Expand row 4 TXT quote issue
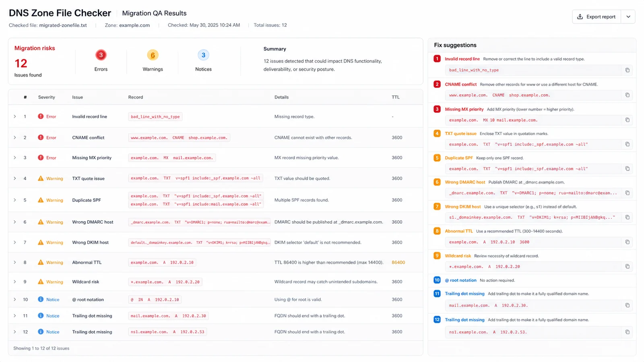 point(15,178)
